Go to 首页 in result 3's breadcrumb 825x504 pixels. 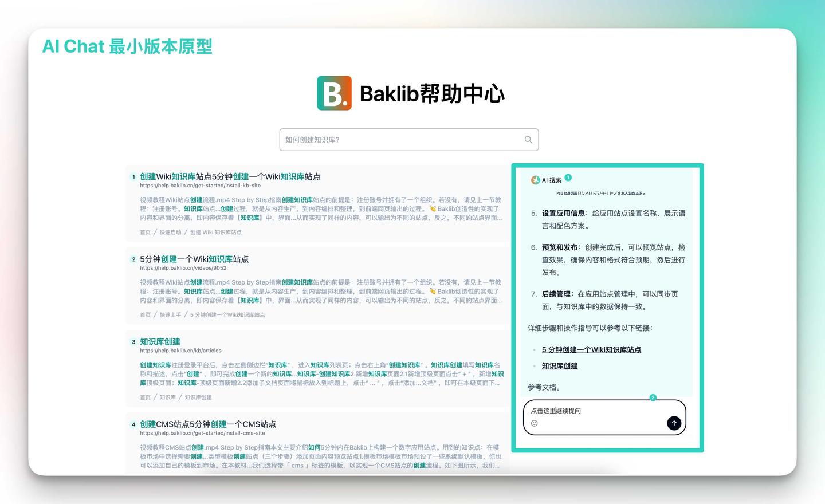(145, 397)
